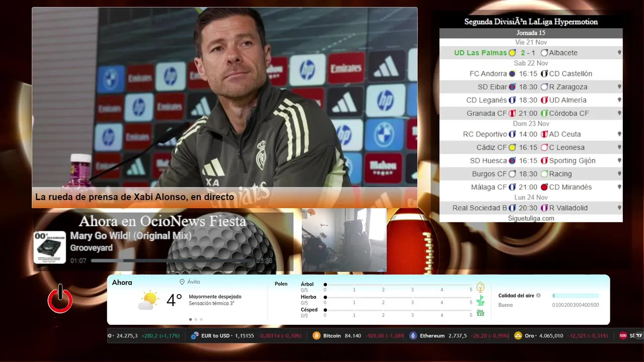644x362 pixels.
Task: Click the 2 - 1 match score
Action: click(x=528, y=53)
